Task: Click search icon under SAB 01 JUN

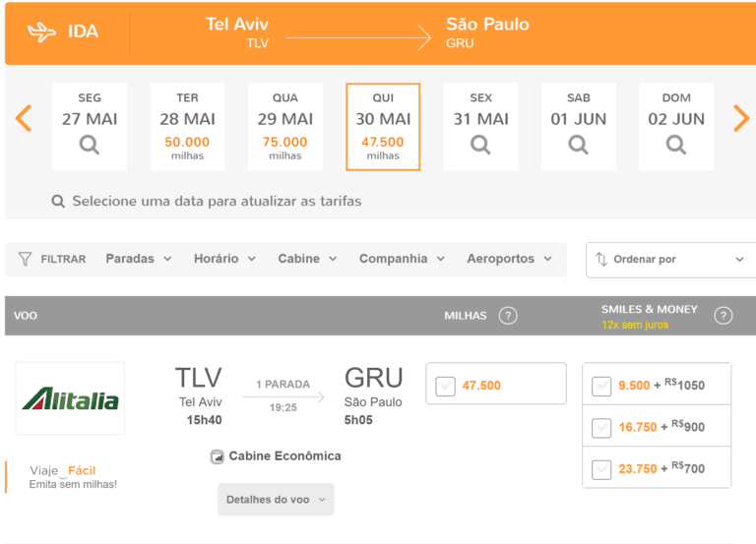Action: click(579, 146)
